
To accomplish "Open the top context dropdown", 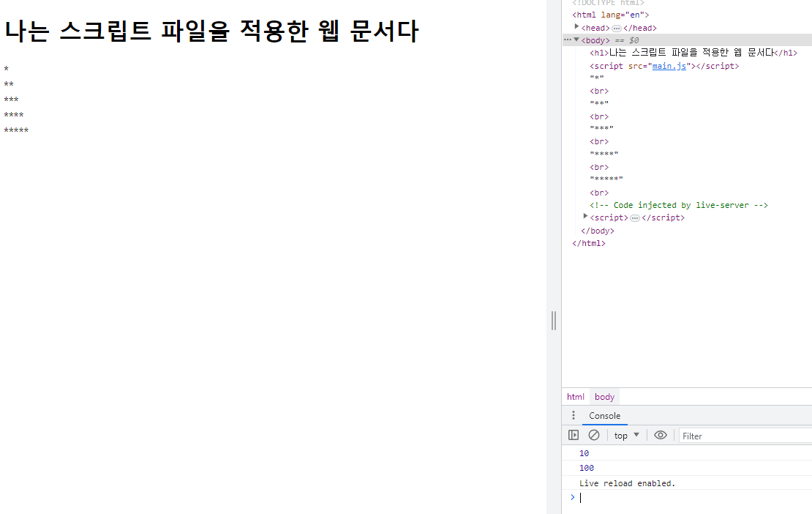I will [x=627, y=436].
